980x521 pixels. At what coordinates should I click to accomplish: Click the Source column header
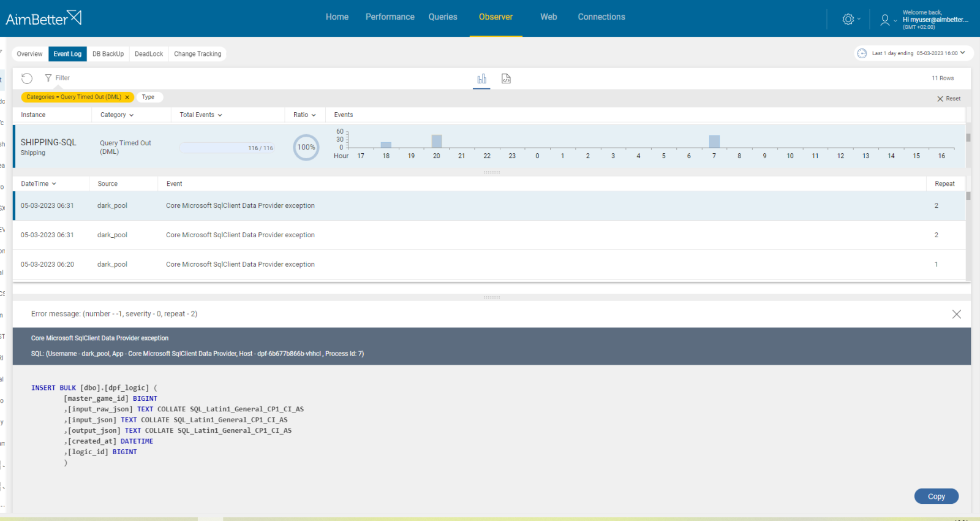(x=107, y=184)
